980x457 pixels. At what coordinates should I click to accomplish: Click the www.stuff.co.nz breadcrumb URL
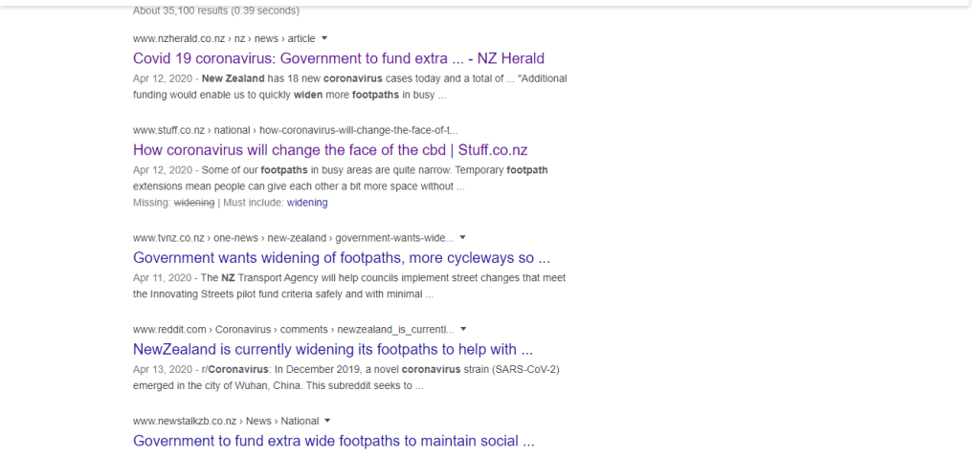(168, 130)
